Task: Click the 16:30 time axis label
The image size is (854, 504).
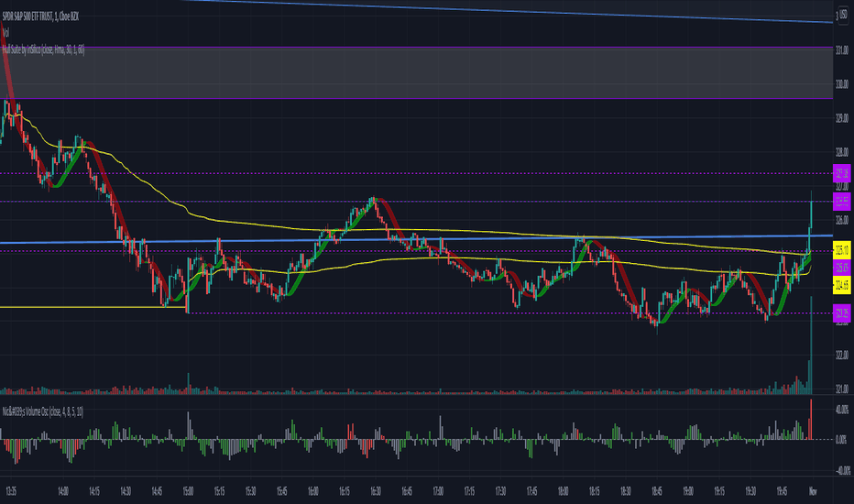Action: click(x=376, y=491)
